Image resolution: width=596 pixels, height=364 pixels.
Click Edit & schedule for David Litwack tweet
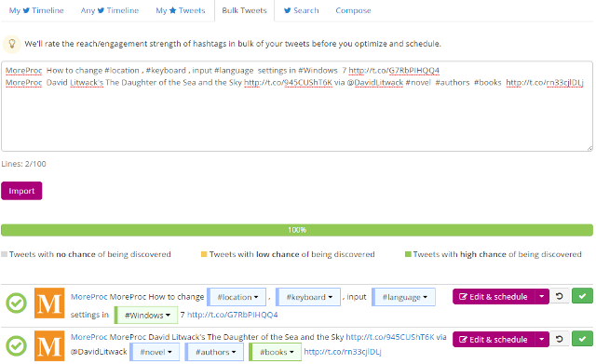[x=494, y=339]
